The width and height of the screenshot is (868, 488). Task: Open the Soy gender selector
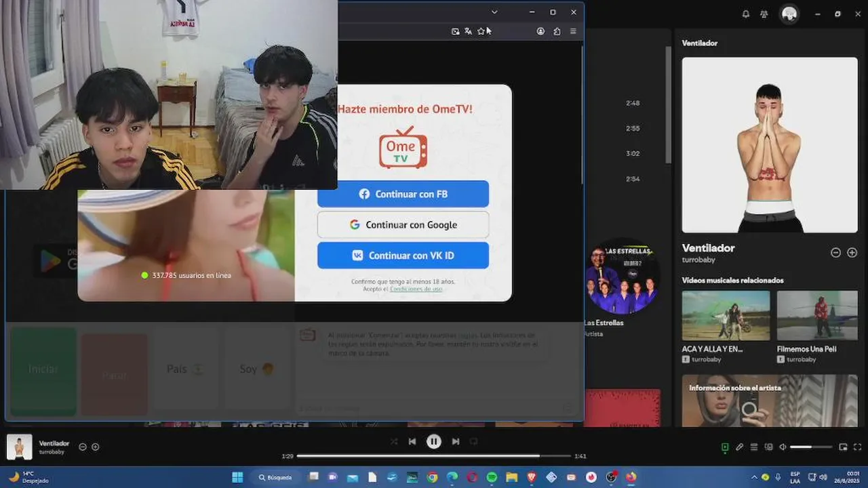(x=256, y=369)
